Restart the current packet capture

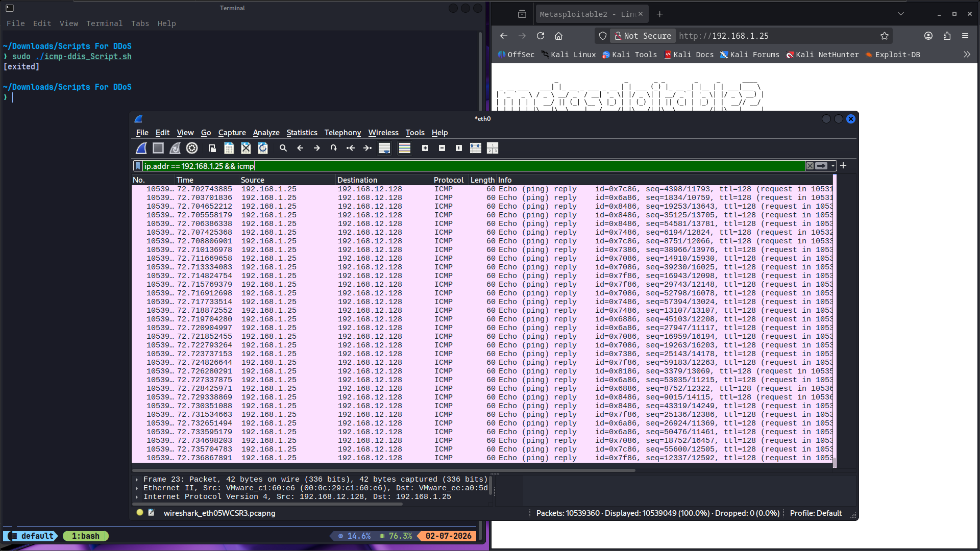click(x=175, y=148)
